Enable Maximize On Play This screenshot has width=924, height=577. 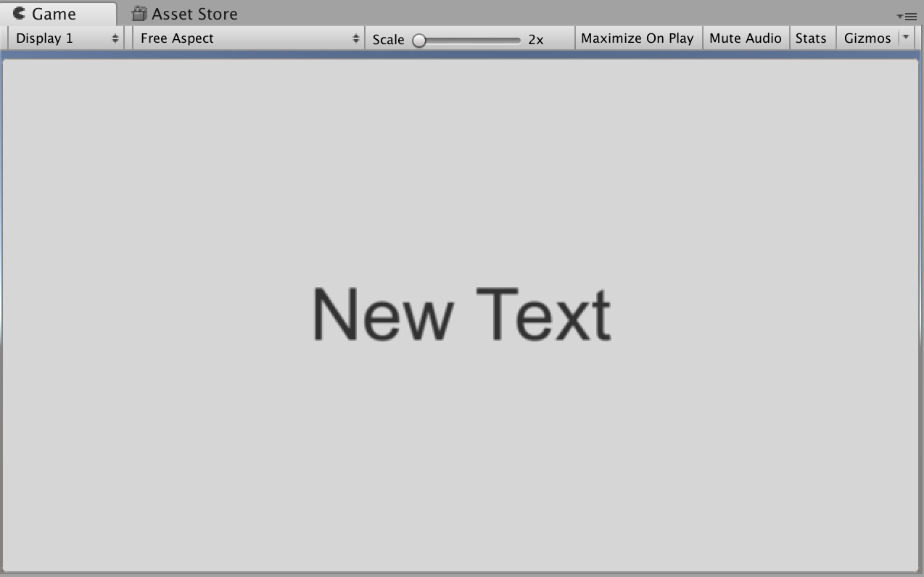(638, 38)
